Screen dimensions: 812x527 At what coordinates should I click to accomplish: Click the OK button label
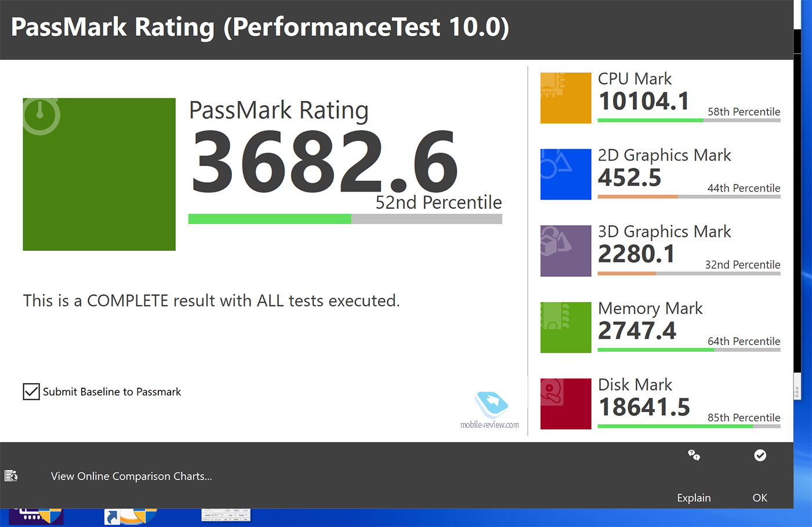pyautogui.click(x=760, y=497)
